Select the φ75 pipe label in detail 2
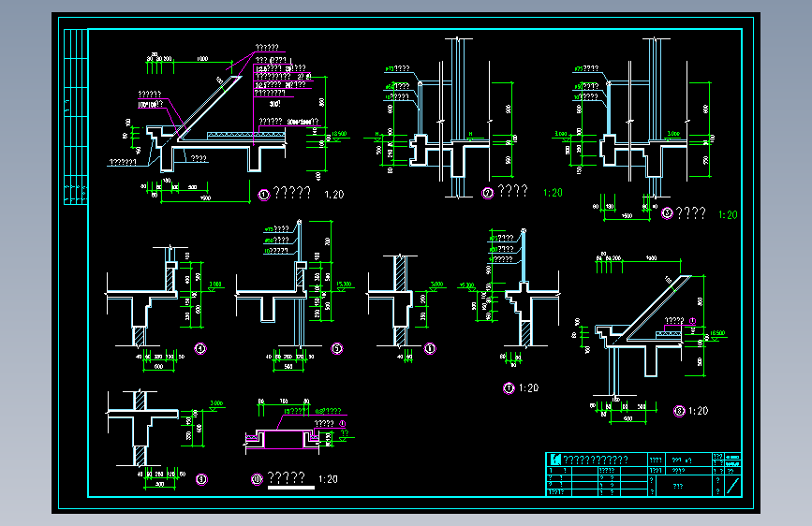812x526 pixels. pos(397,68)
